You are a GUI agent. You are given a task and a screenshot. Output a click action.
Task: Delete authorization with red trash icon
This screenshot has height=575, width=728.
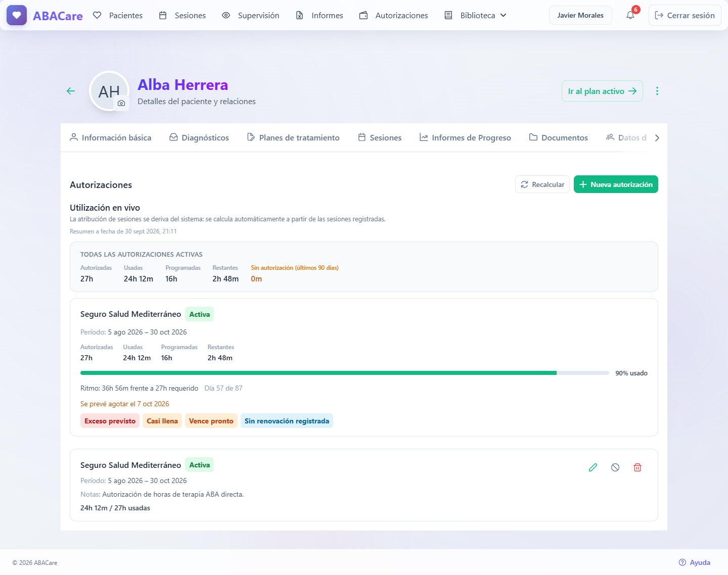638,467
